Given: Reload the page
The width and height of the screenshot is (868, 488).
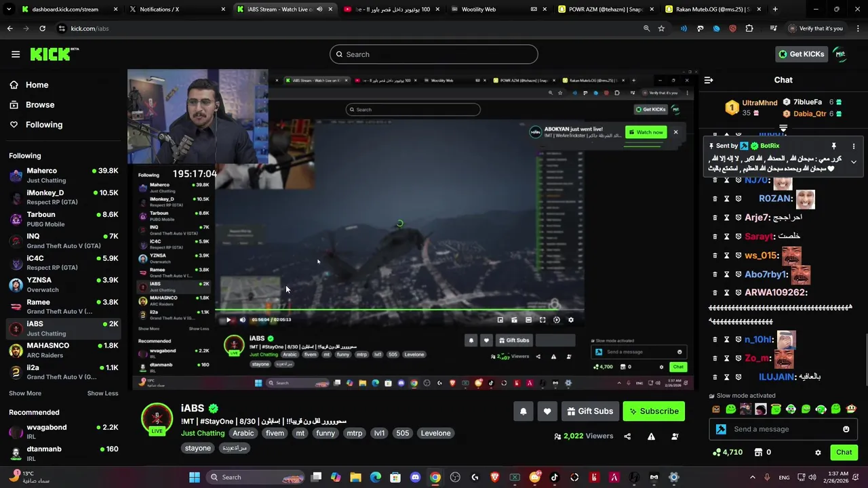Looking at the screenshot, I should 42,28.
